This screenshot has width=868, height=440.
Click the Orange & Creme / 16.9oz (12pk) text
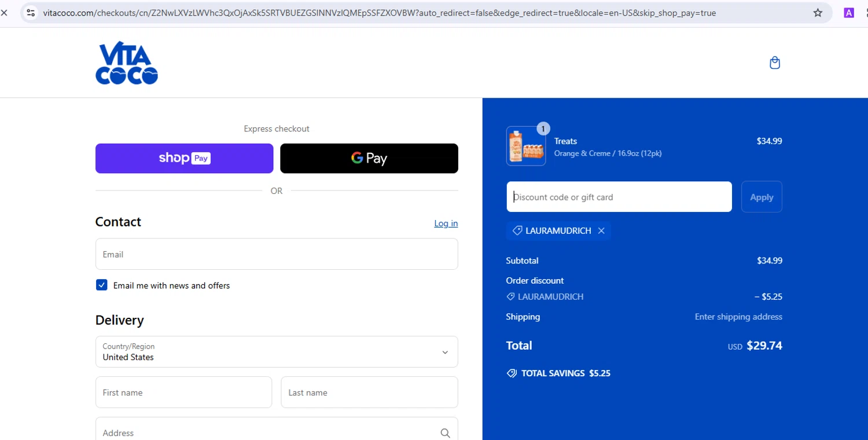click(x=608, y=153)
